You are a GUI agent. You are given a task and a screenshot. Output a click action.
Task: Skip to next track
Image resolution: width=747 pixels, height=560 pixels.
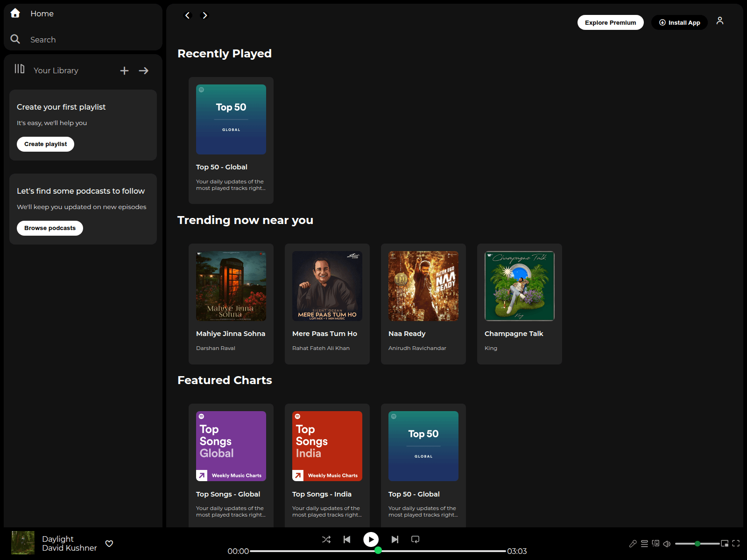[x=395, y=539]
